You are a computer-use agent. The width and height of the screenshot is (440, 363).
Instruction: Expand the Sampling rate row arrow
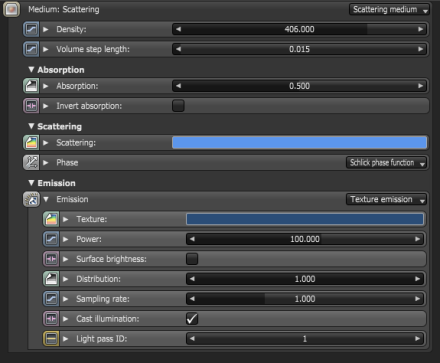pos(66,299)
